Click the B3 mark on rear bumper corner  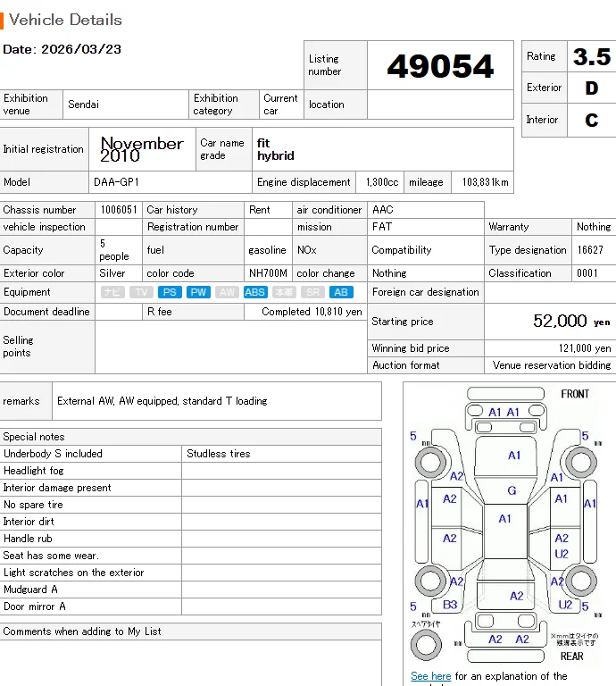(x=450, y=605)
